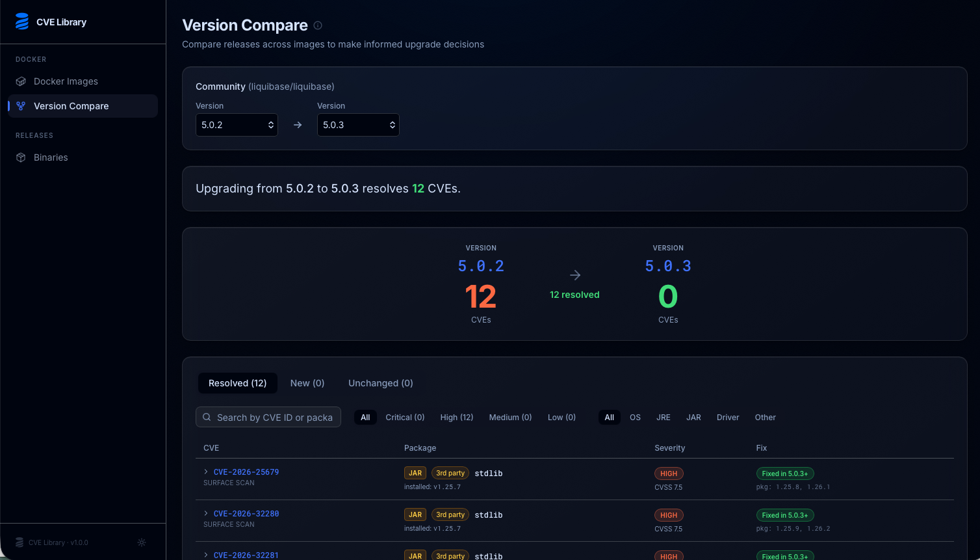Filter by Low (0) severity
The height and width of the screenshot is (560, 980).
(561, 418)
